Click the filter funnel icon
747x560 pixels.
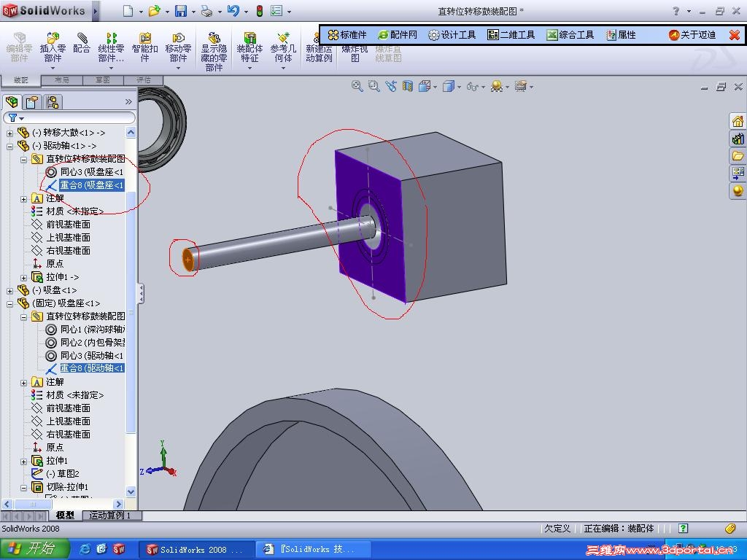[x=13, y=117]
